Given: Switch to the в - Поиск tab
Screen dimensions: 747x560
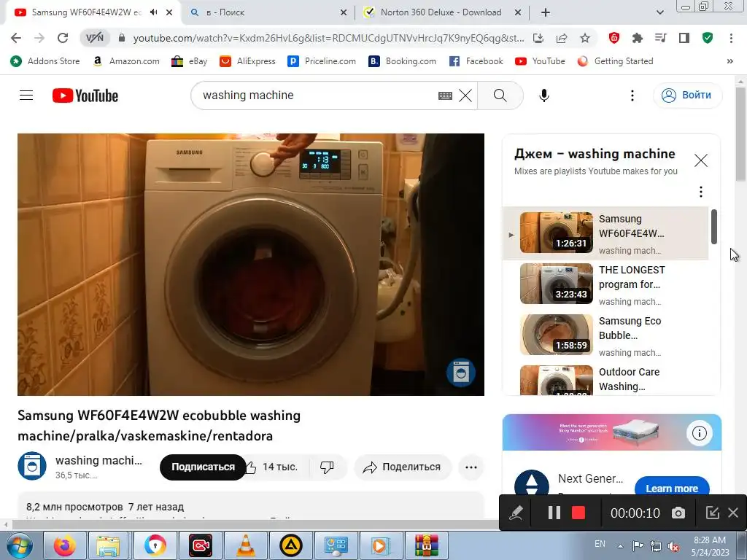Looking at the screenshot, I should (268, 12).
